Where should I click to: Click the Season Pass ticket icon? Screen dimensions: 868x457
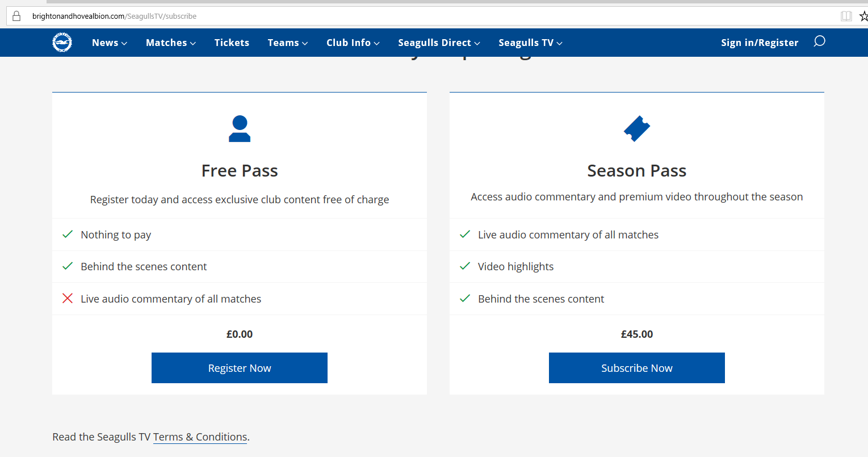coord(637,129)
